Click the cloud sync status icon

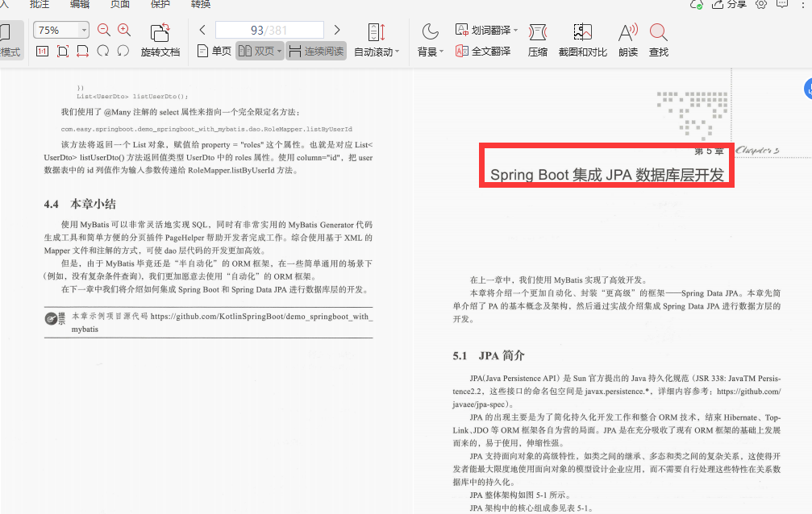point(696,5)
